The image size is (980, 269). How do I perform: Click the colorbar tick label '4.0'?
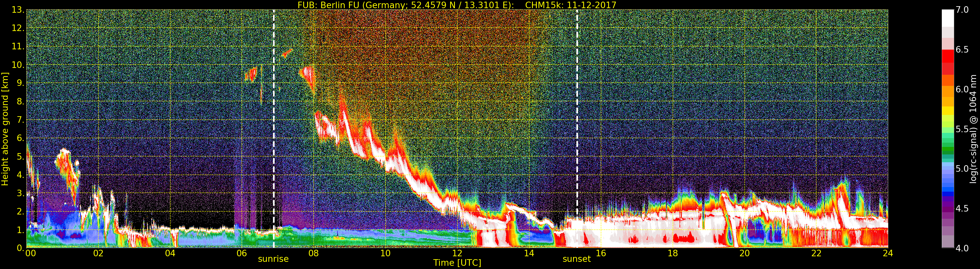coord(962,248)
